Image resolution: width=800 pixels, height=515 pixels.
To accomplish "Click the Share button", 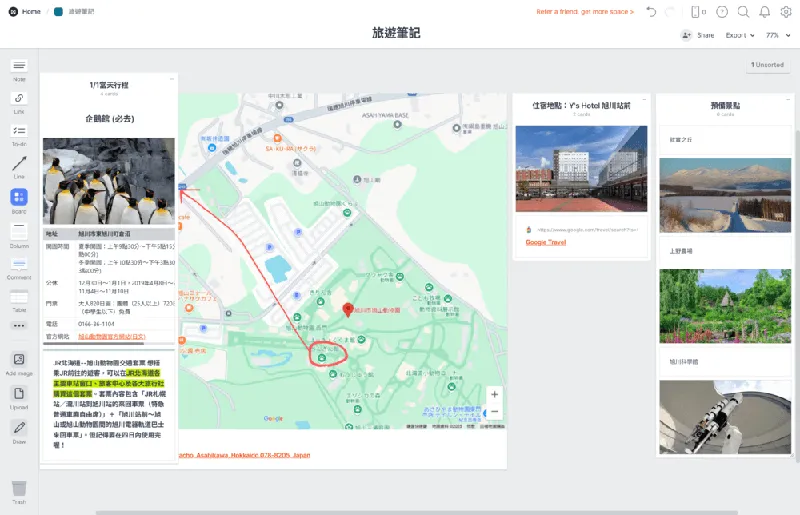I will 697,35.
